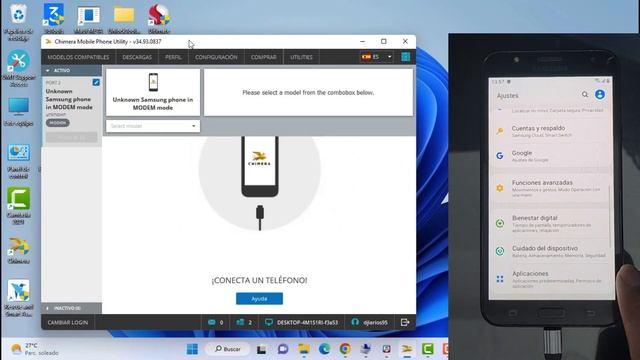Open the MODELOS COMPATIBLES tab
This screenshot has width=640, height=360.
point(78,57)
